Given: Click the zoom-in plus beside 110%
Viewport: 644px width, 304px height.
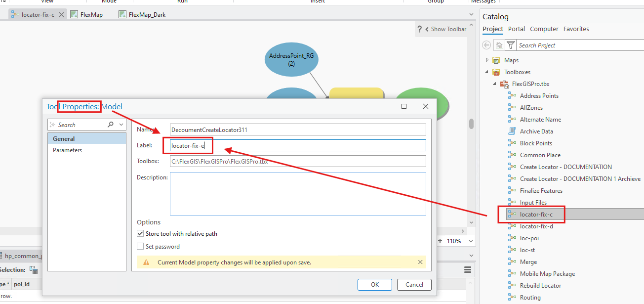Looking at the screenshot, I should pyautogui.click(x=441, y=241).
